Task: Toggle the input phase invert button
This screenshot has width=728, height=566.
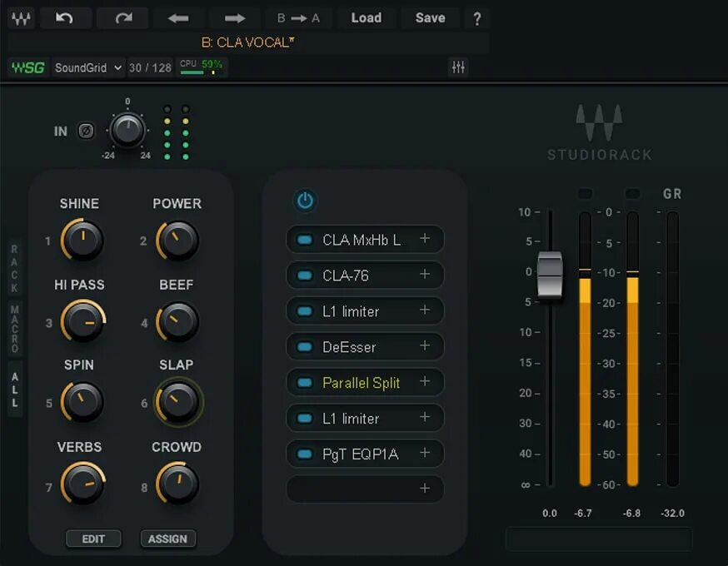Action: [x=86, y=132]
